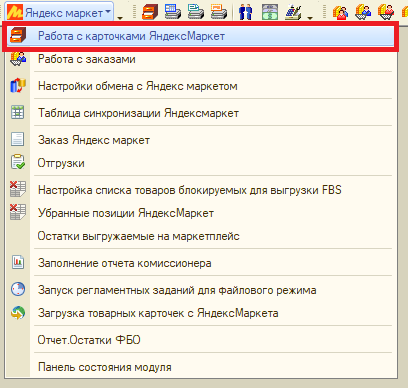This screenshot has height=388, width=408.
Task: Open Настройки обмена с Яндекс маркетом
Action: (200, 86)
